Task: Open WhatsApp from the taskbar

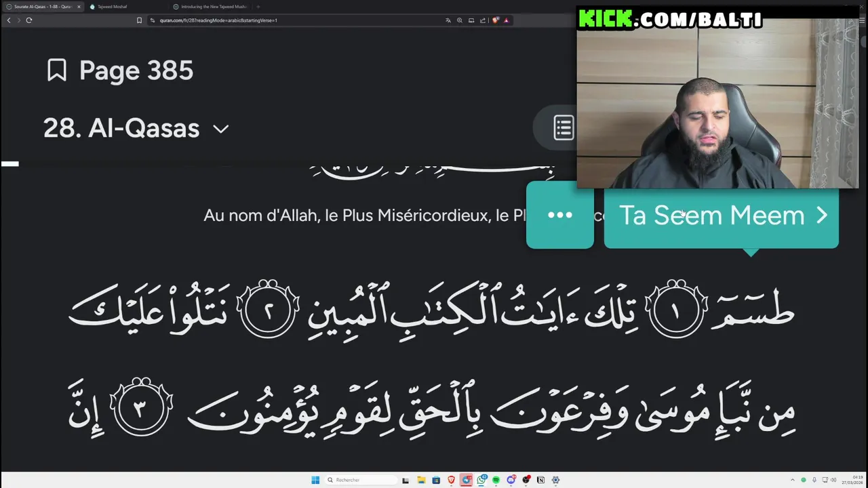Action: (481, 480)
